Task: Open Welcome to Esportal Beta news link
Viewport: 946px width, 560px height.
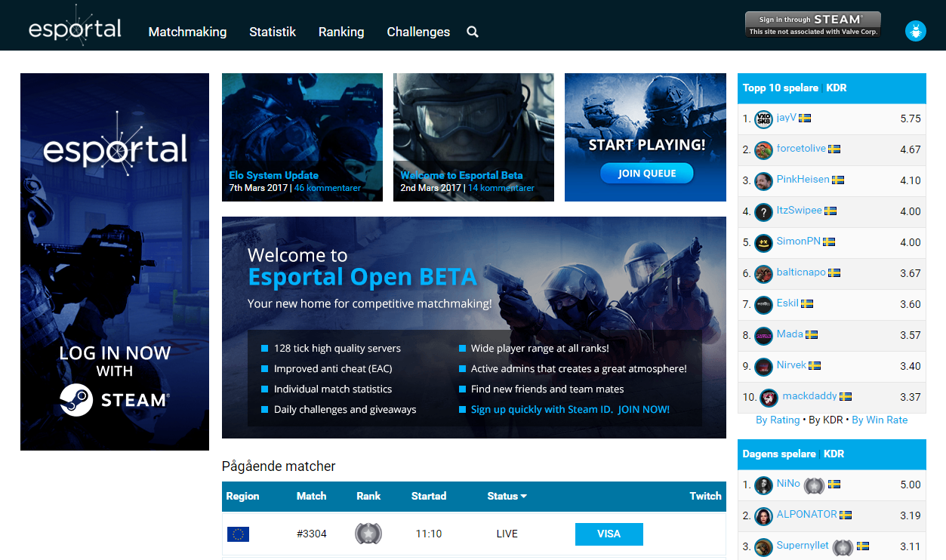Action: click(461, 175)
